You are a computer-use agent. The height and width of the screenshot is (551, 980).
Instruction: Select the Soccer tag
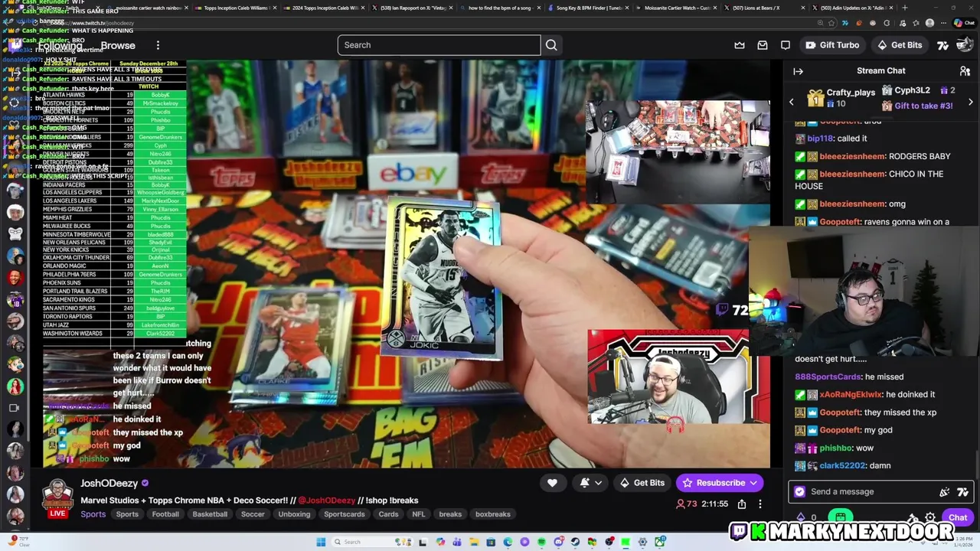[x=253, y=514]
